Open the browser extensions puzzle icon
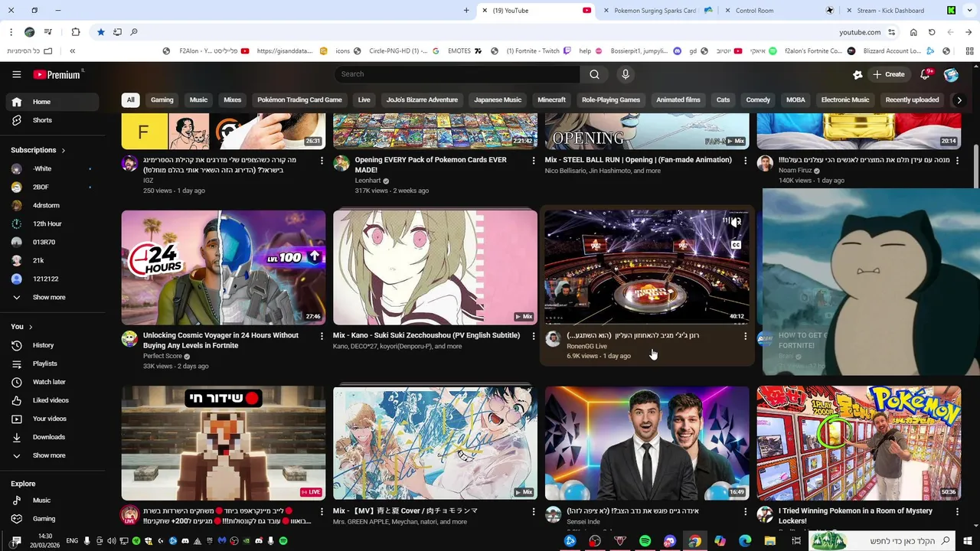The height and width of the screenshot is (551, 980). [76, 32]
